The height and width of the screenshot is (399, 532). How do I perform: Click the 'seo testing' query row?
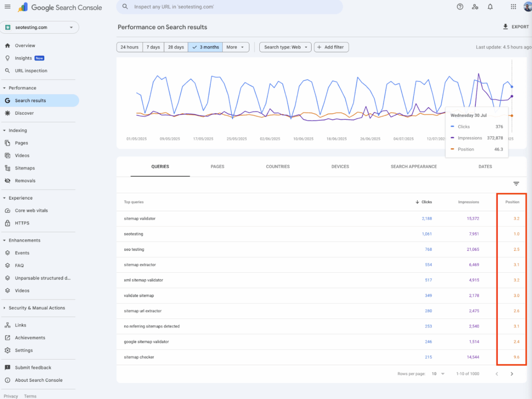coord(321,249)
